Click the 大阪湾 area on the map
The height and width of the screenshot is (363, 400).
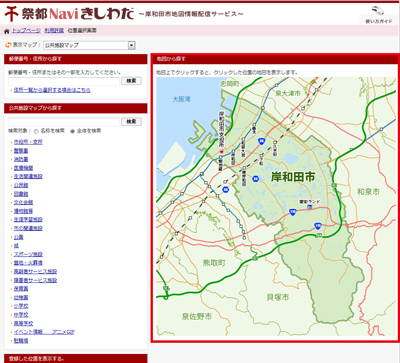coord(181,99)
